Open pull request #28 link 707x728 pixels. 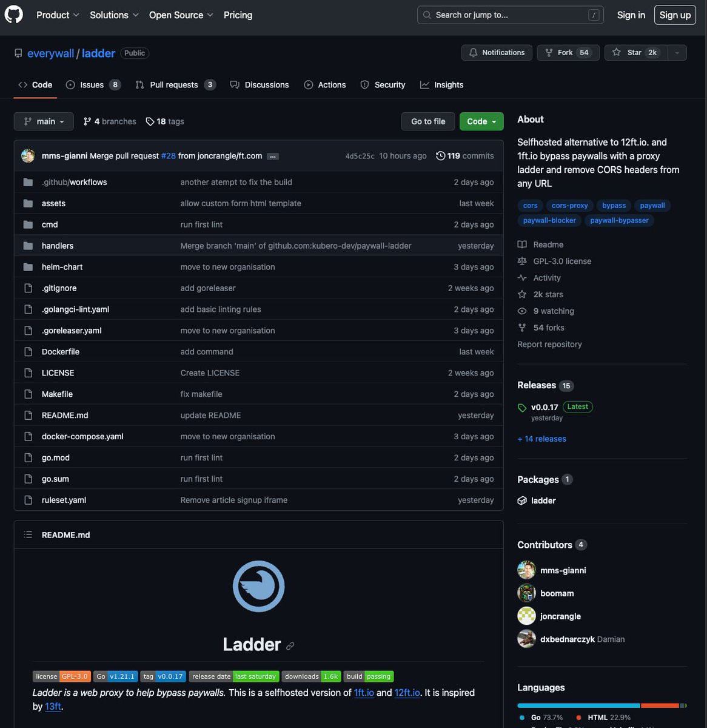coord(169,156)
